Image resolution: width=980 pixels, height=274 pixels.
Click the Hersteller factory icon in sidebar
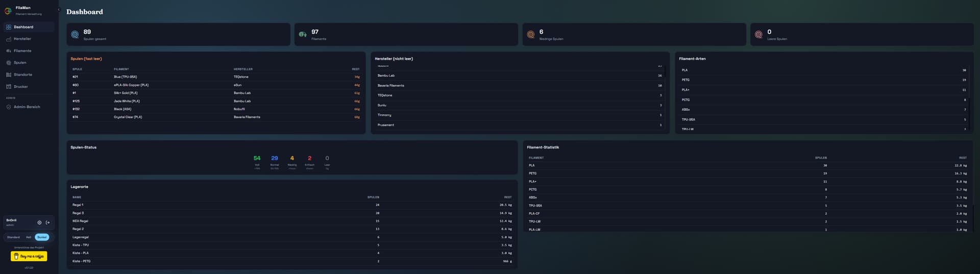point(9,39)
